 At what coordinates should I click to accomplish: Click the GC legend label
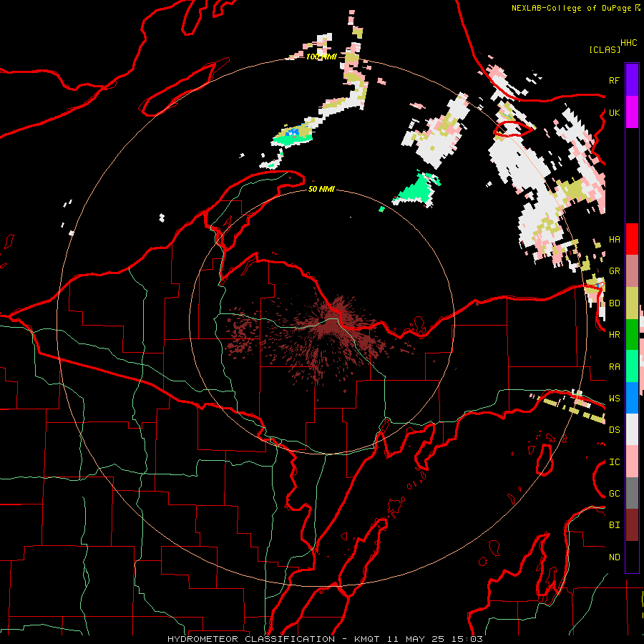[614, 494]
